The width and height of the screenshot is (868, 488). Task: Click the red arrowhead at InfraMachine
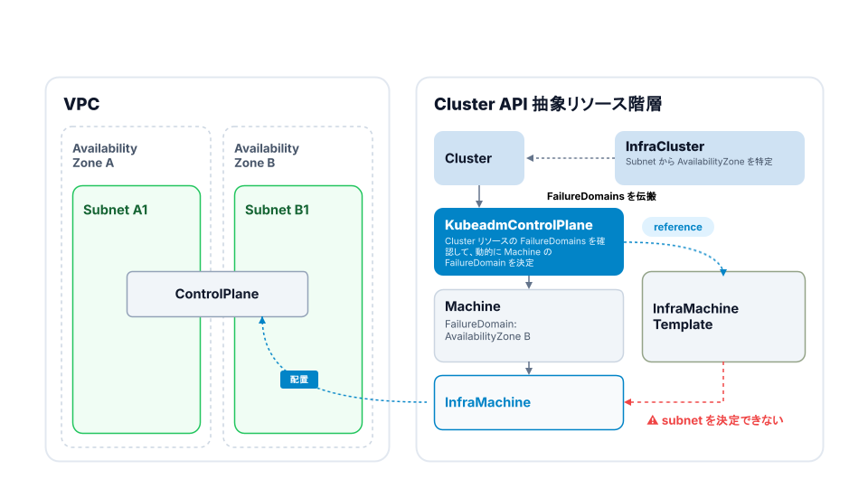tap(628, 402)
